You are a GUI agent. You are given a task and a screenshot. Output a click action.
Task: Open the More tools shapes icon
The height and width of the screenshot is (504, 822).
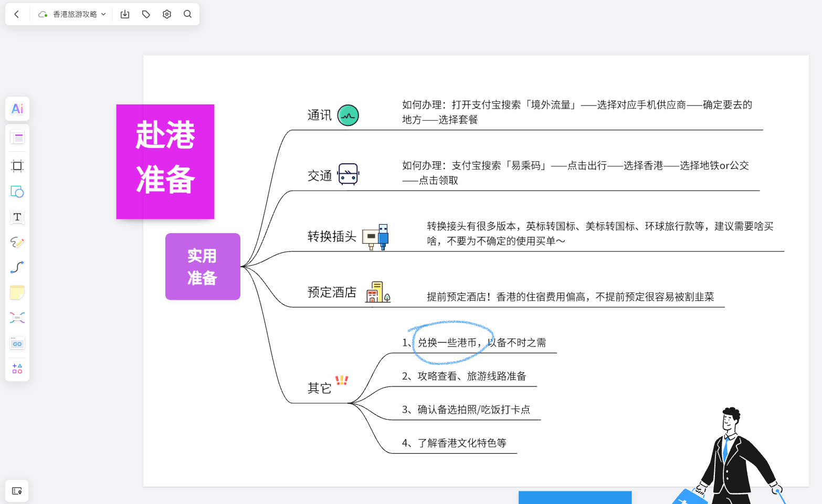17,369
